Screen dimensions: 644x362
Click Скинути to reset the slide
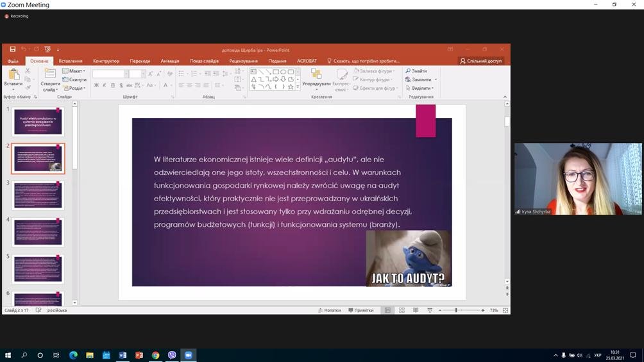click(x=74, y=79)
